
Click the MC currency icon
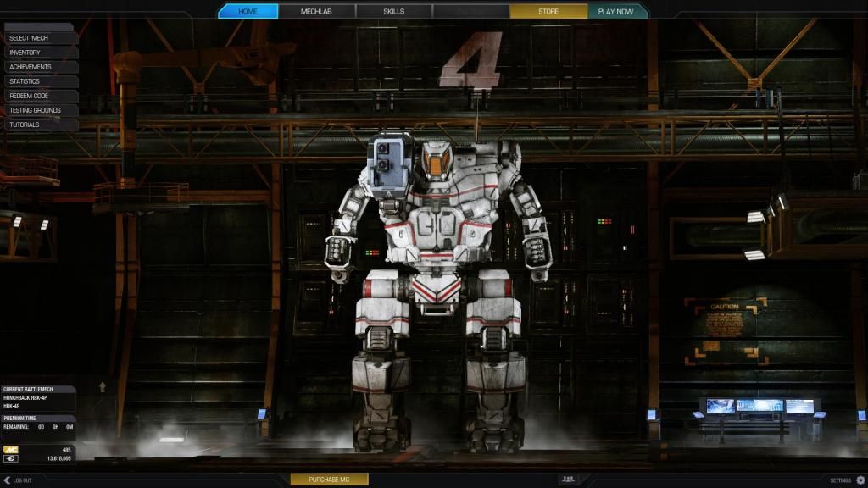(11, 449)
